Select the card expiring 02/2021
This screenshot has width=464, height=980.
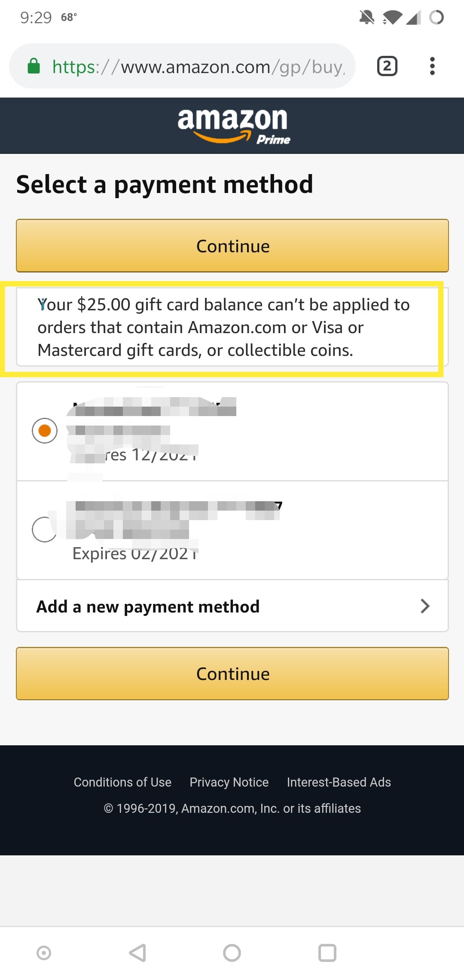(x=45, y=530)
